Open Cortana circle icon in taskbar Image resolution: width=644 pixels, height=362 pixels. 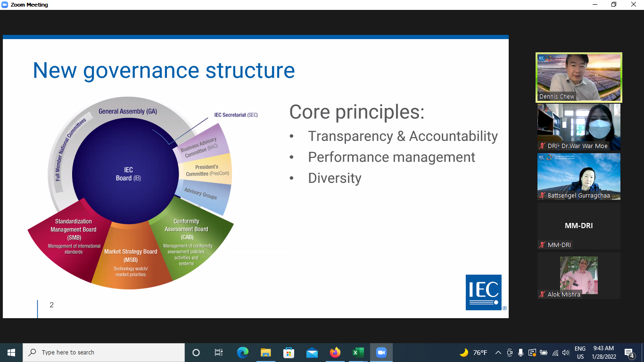pyautogui.click(x=196, y=352)
